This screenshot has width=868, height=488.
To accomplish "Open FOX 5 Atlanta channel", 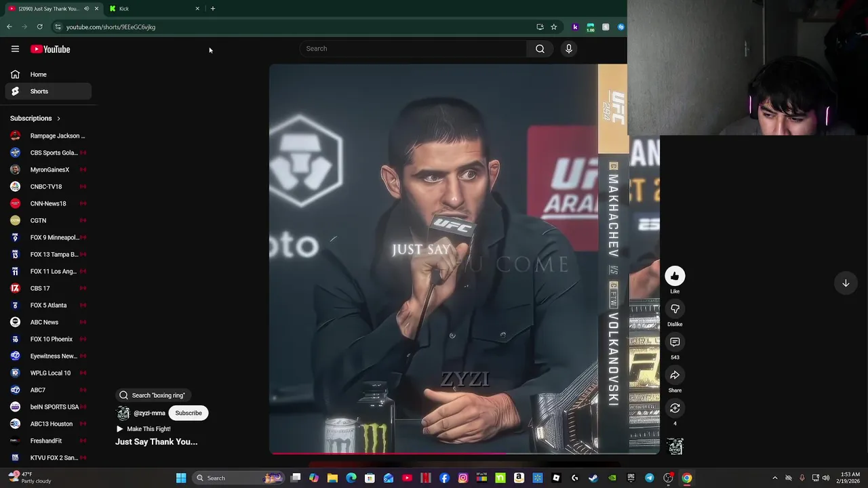I will coord(48,305).
